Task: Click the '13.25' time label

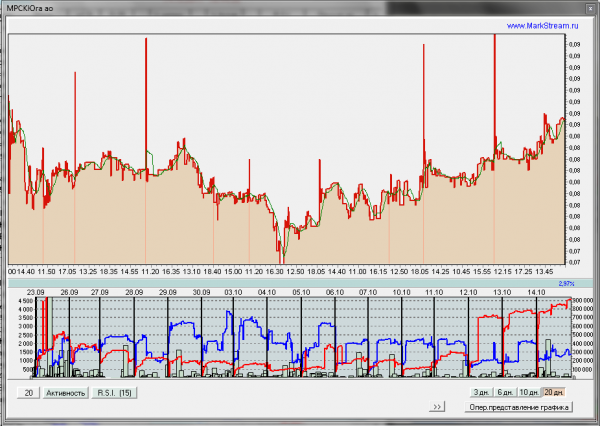Action: (88, 272)
